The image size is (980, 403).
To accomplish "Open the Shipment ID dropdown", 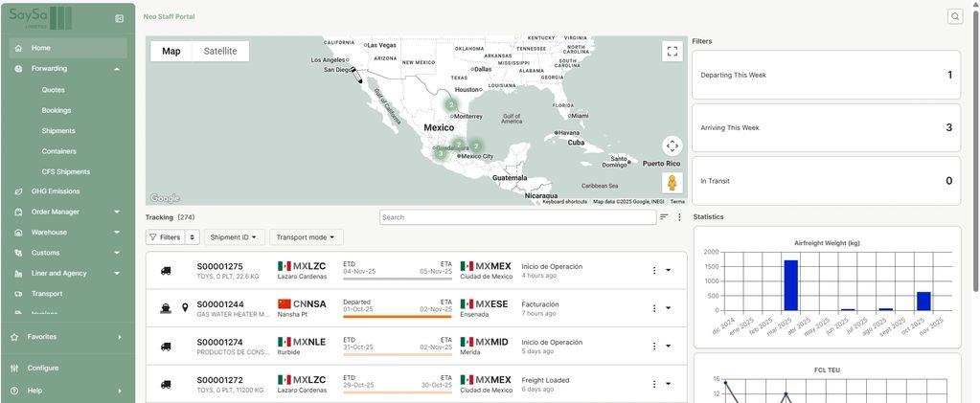I will pyautogui.click(x=234, y=236).
